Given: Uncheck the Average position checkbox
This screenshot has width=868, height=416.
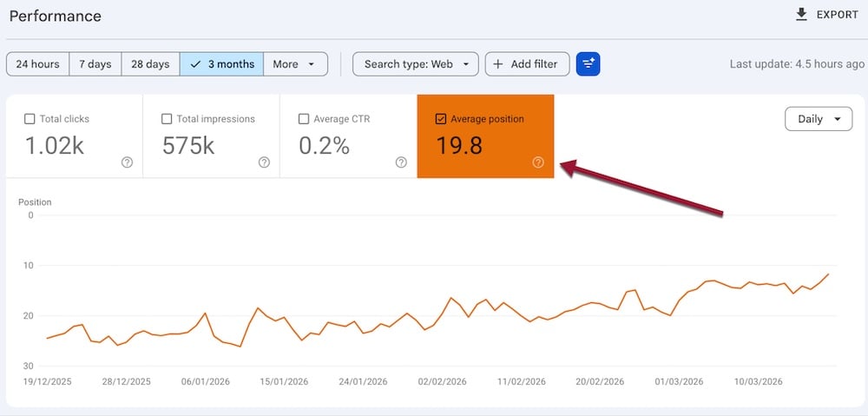Looking at the screenshot, I should [441, 119].
